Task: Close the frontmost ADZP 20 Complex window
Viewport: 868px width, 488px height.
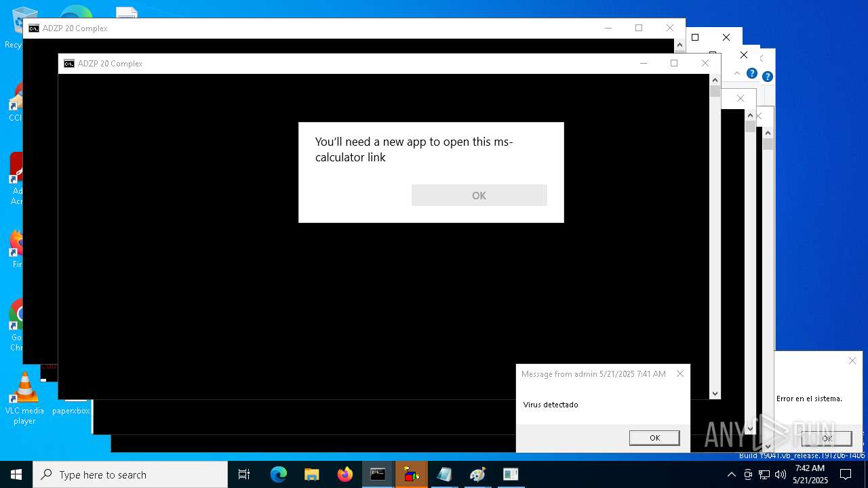Action: pos(705,63)
